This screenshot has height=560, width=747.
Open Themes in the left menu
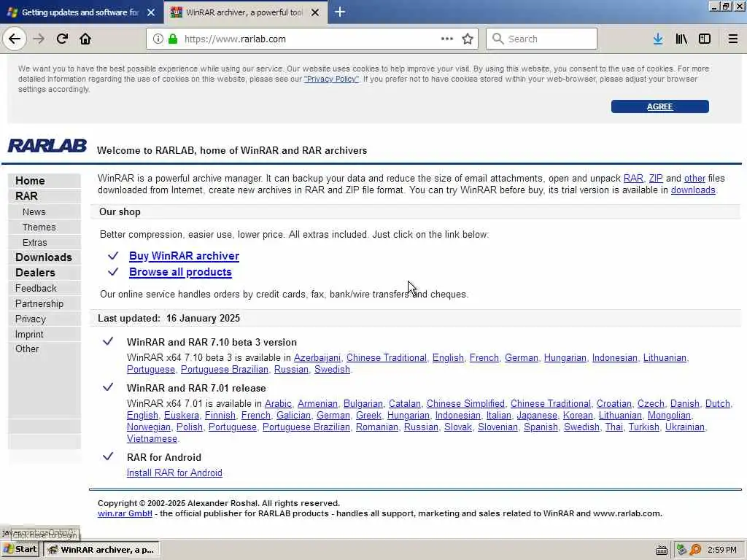point(39,227)
